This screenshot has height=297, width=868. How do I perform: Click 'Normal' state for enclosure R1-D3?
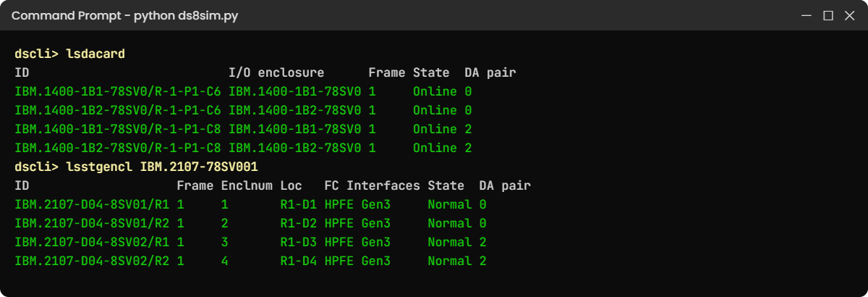tap(450, 242)
